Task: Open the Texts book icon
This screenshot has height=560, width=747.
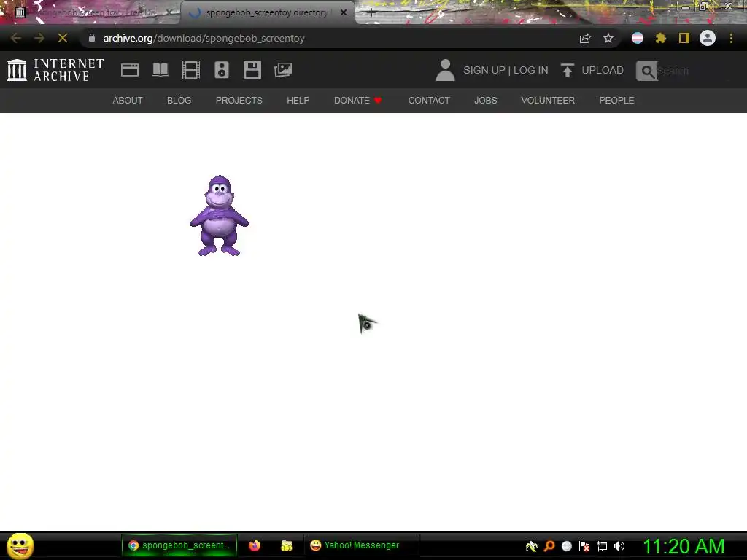Action: tap(160, 70)
